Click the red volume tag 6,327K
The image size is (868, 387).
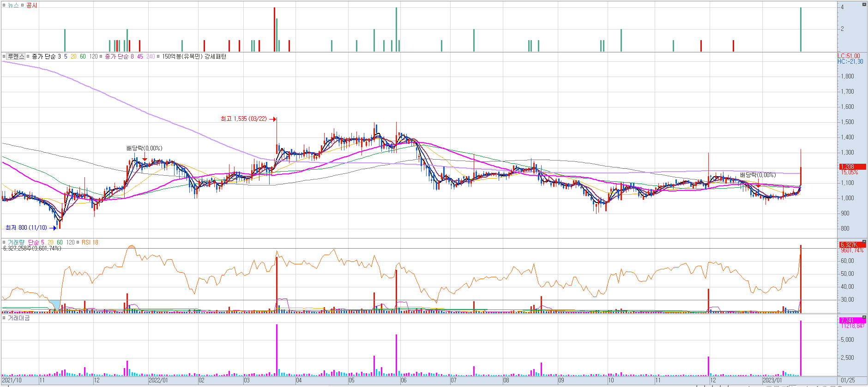852,244
